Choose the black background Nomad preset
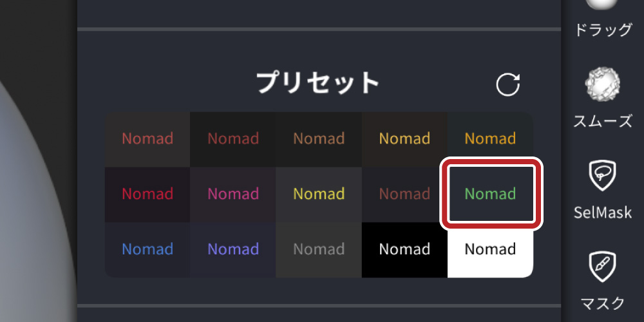This screenshot has width=644, height=322. coord(404,249)
